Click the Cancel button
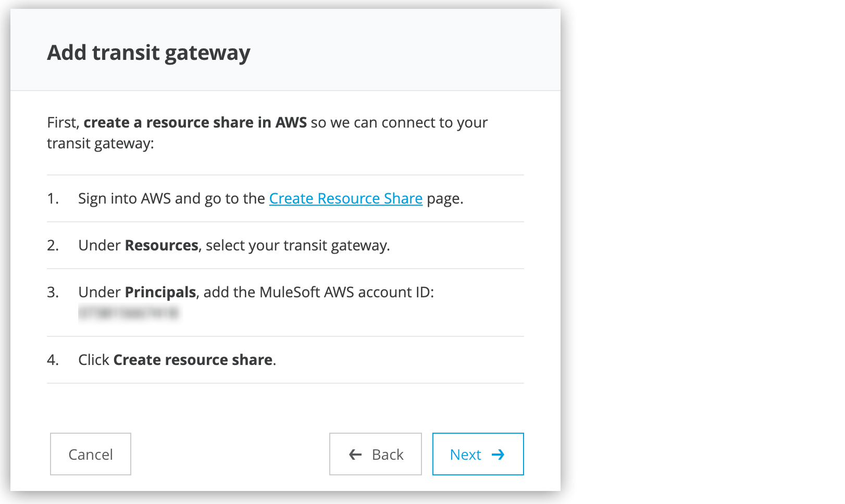This screenshot has width=845, height=504. 90,454
